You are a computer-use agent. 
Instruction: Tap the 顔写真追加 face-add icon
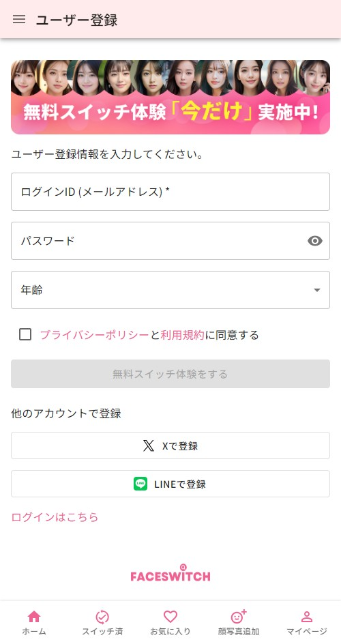239,617
